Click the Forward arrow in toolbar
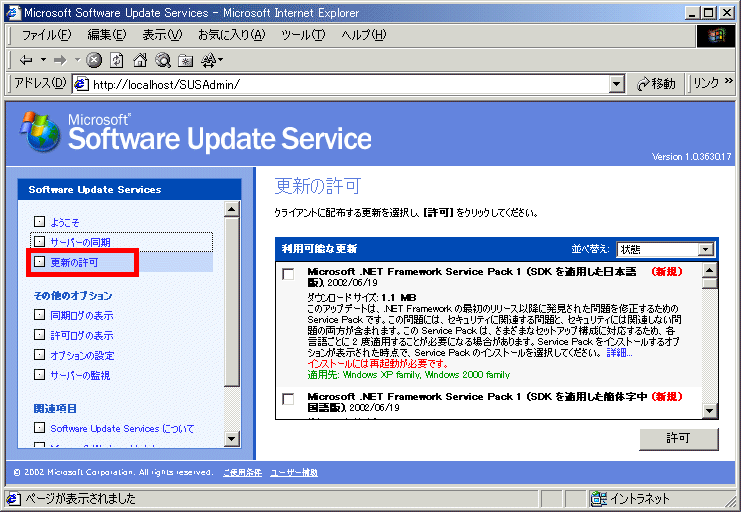The image size is (741, 512). tap(60, 60)
